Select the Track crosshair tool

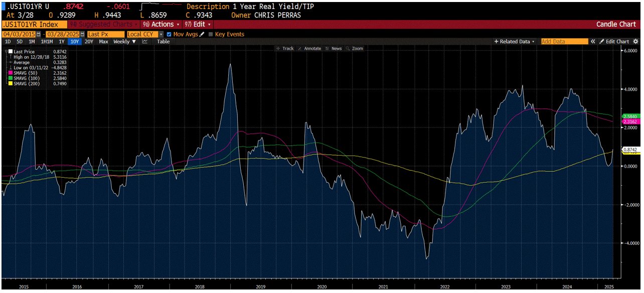(286, 48)
